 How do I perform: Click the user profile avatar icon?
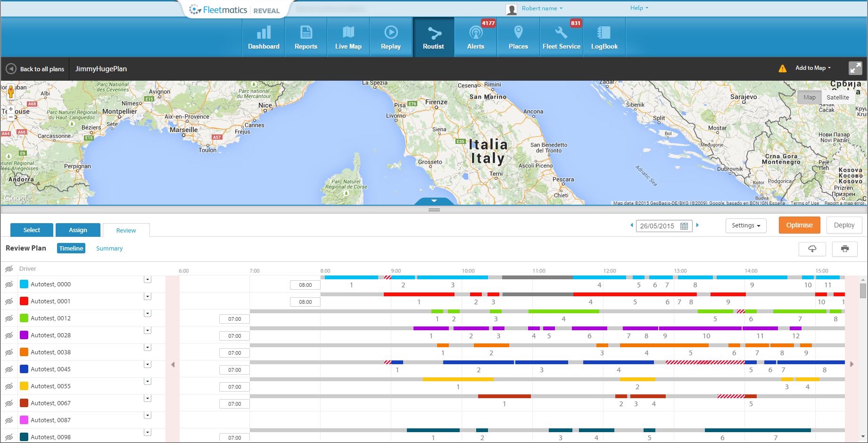[x=512, y=9]
